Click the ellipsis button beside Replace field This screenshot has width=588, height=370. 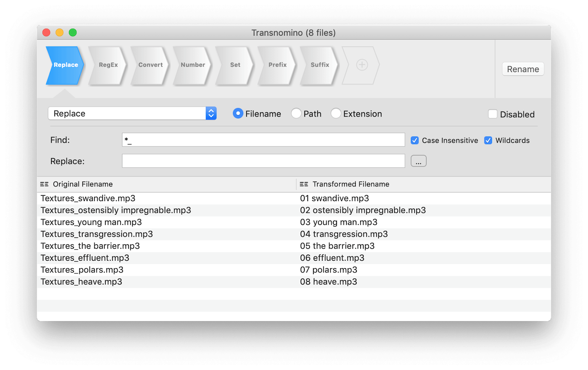(x=418, y=161)
